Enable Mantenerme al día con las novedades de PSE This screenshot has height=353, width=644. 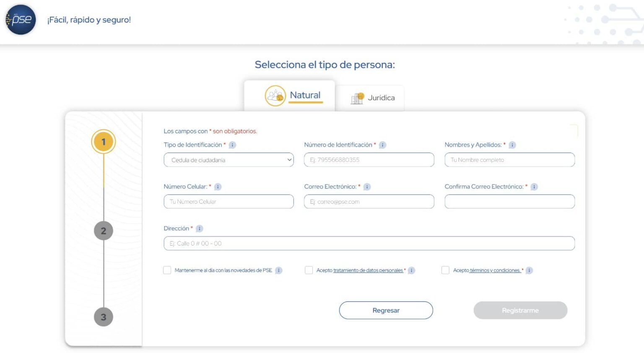(x=167, y=270)
